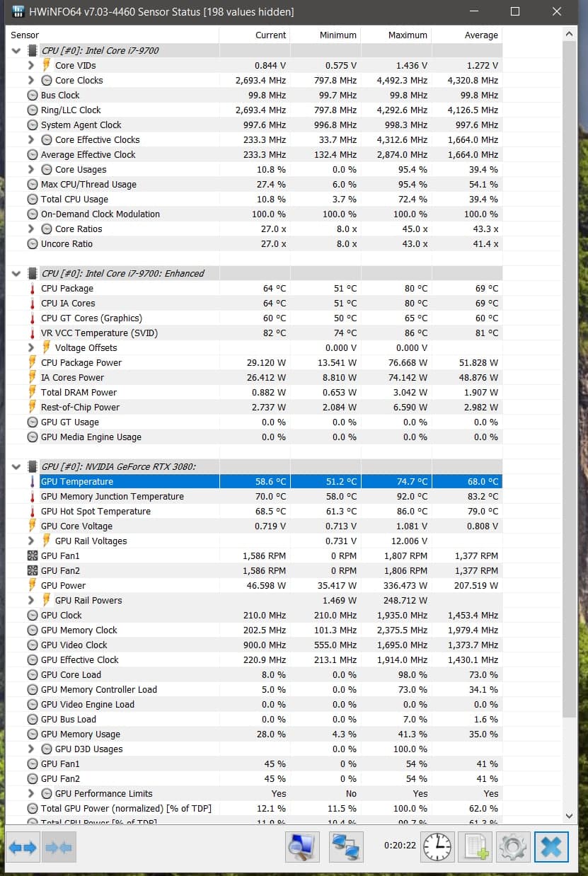Select the Max CPU/Thread Usage row

pyautogui.click(x=255, y=184)
